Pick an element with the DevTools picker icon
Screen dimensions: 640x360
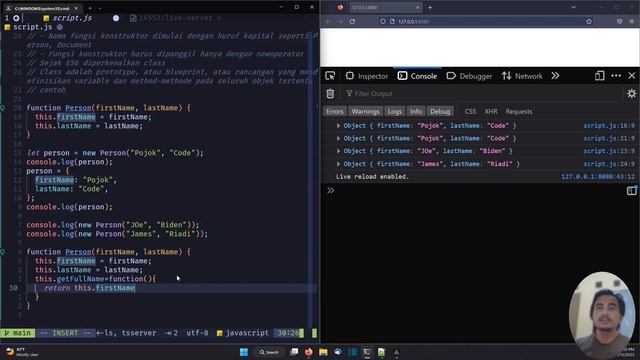tap(330, 76)
